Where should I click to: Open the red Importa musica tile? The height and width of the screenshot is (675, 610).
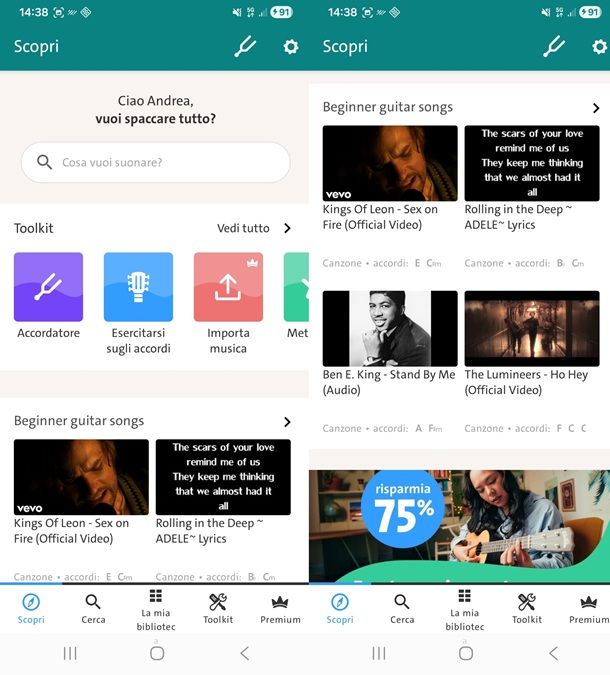point(228,287)
